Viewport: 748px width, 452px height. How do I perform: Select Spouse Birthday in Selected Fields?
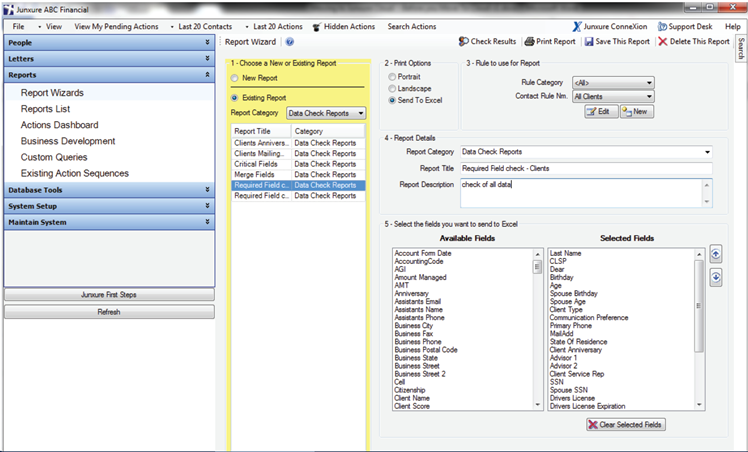click(573, 293)
